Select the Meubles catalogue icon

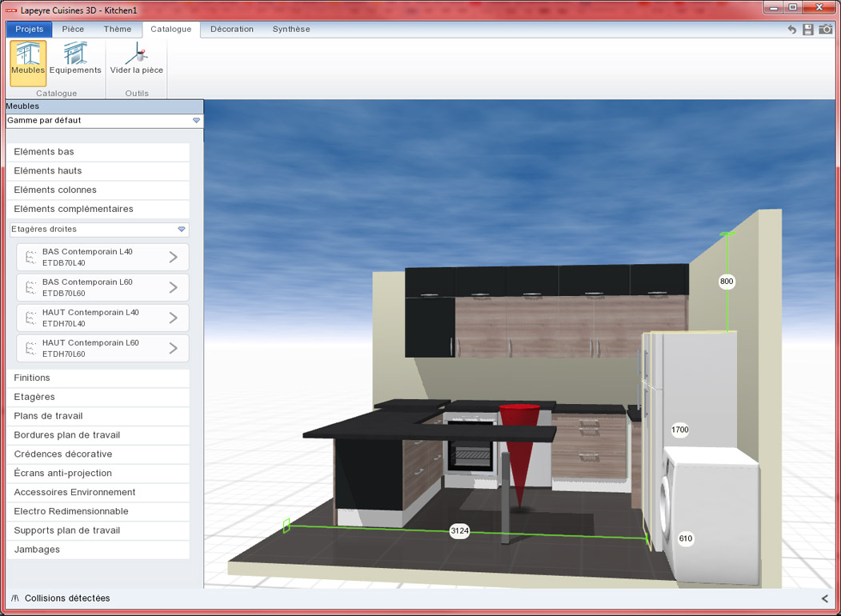pos(28,62)
